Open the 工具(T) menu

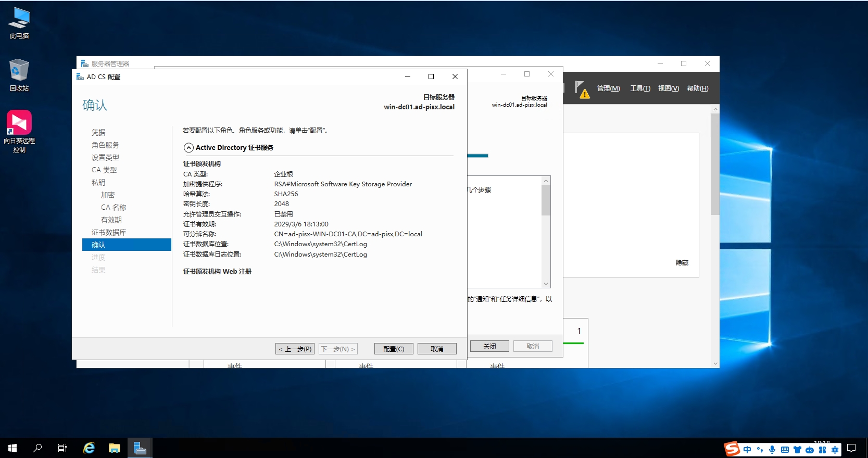coord(640,88)
